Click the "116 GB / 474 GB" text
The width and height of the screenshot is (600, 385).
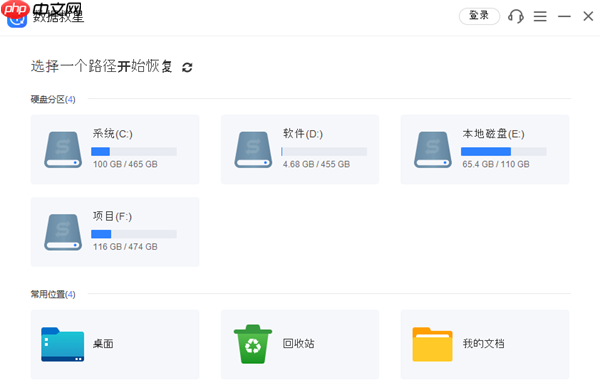[x=125, y=247]
